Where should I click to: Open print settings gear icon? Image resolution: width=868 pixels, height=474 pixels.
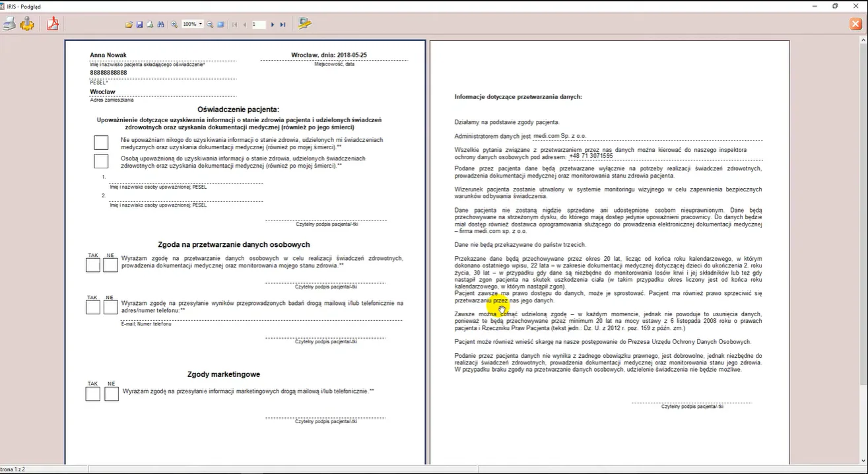click(27, 24)
